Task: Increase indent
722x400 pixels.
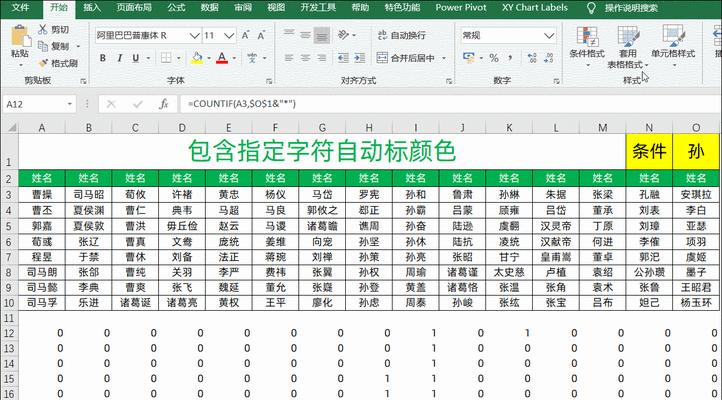Action: coord(360,58)
